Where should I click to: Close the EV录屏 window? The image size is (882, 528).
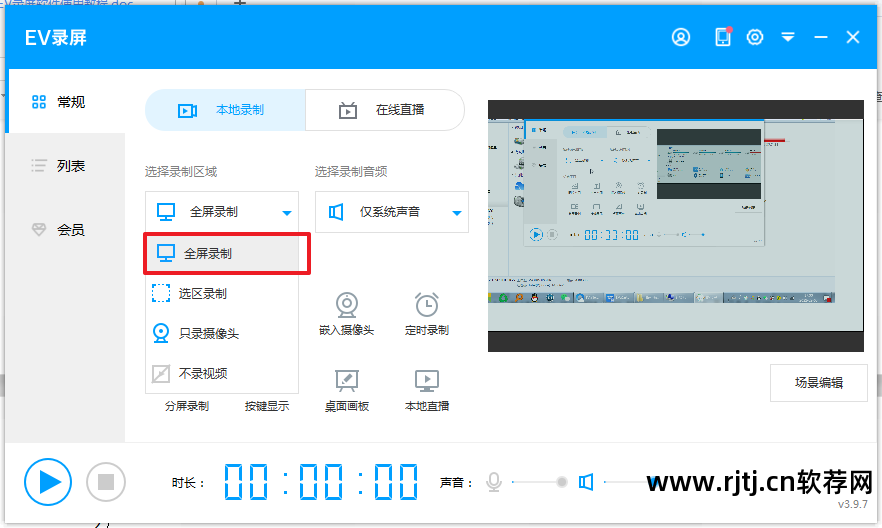(x=853, y=37)
